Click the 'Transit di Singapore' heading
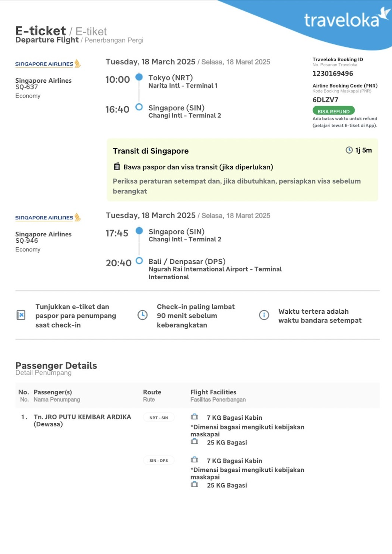Image resolution: width=392 pixels, height=554 pixels. tap(150, 151)
